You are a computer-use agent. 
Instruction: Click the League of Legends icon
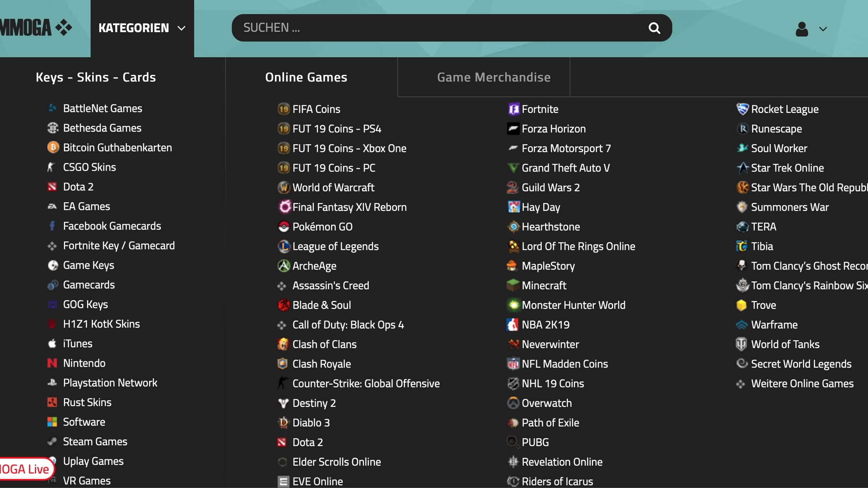click(283, 246)
